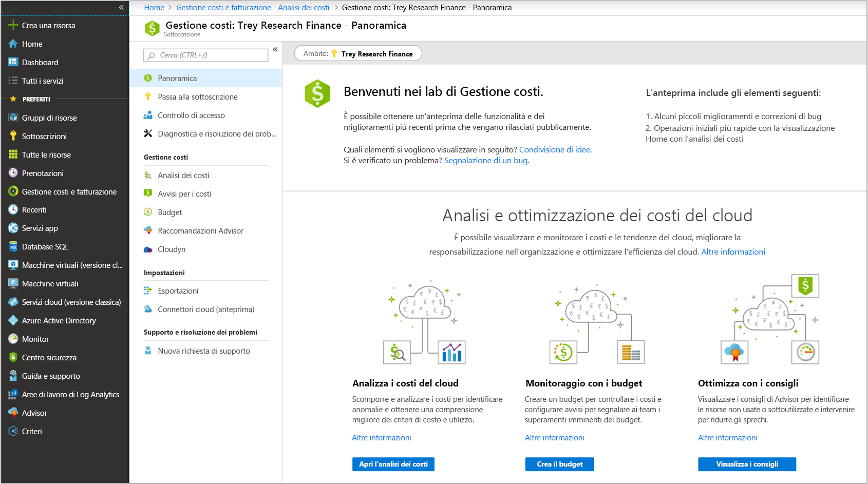Open Aree di lavoro di Log Analytics icon
The height and width of the screenshot is (484, 868).
[13, 394]
